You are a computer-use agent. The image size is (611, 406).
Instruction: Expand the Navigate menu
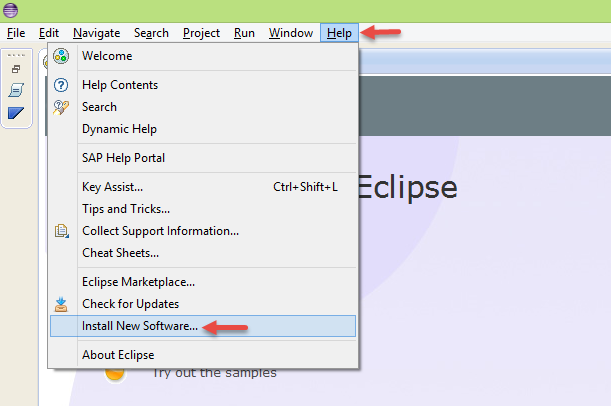coord(96,33)
